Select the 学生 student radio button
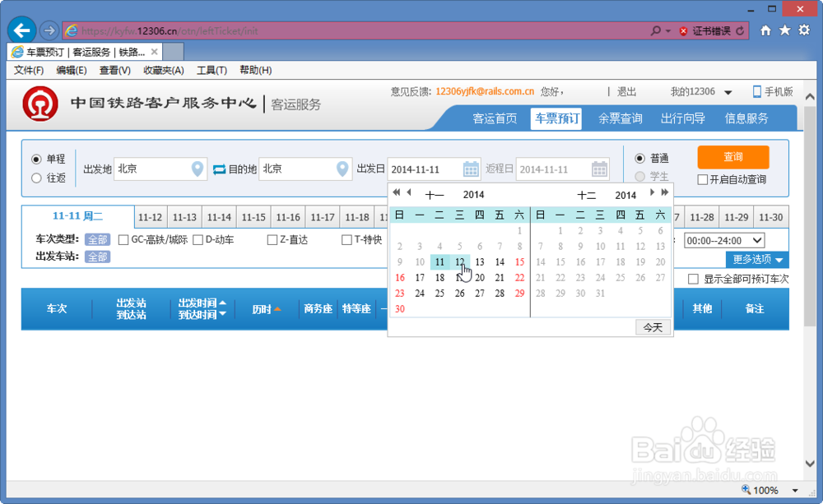Screen dimensions: 823x504 pyautogui.click(x=639, y=177)
